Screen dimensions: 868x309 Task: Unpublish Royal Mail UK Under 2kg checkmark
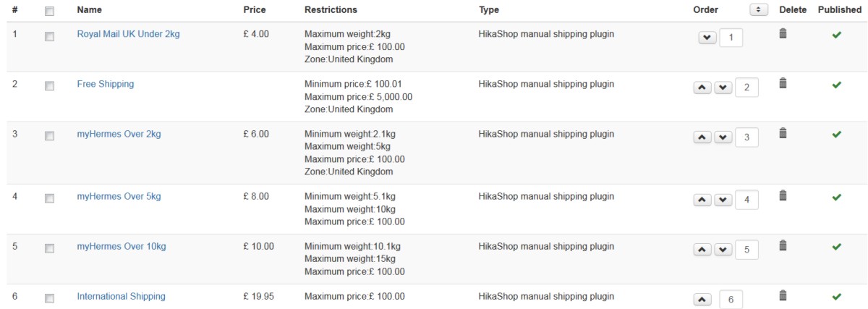pyautogui.click(x=837, y=35)
